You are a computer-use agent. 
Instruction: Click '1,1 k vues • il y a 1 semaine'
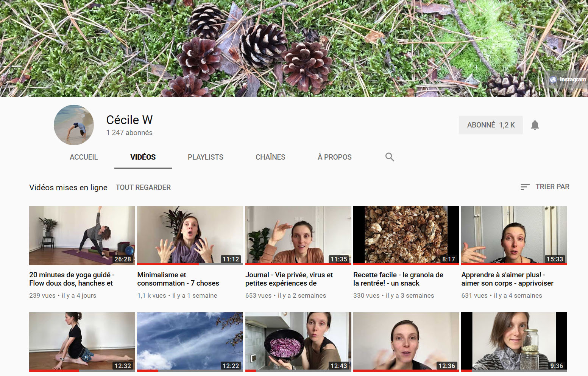point(177,295)
